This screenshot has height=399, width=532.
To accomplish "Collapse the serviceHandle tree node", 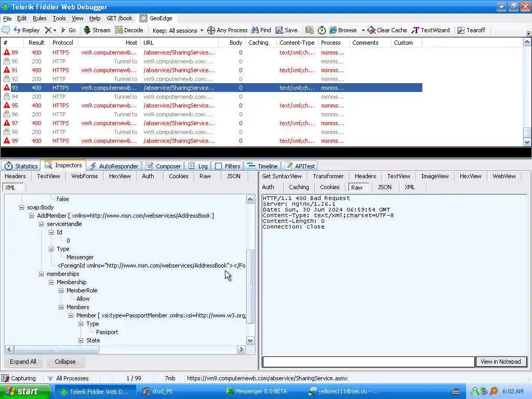I will (x=41, y=224).
